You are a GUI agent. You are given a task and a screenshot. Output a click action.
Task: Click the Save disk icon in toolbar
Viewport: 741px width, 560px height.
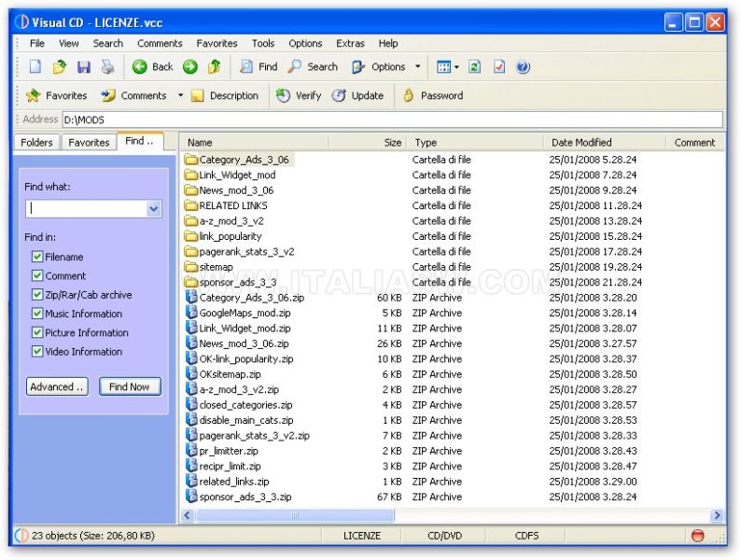click(84, 67)
